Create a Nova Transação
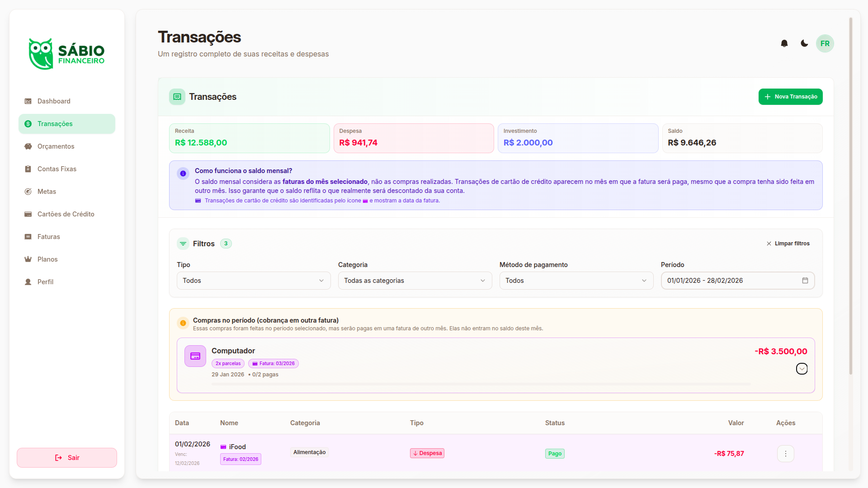Viewport: 868px width, 488px height. 791,97
